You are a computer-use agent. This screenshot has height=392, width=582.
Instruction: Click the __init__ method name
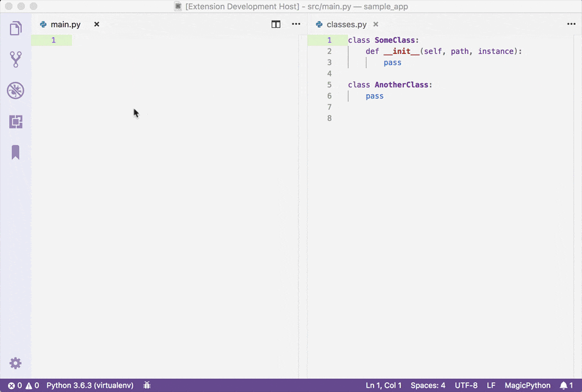pos(401,51)
